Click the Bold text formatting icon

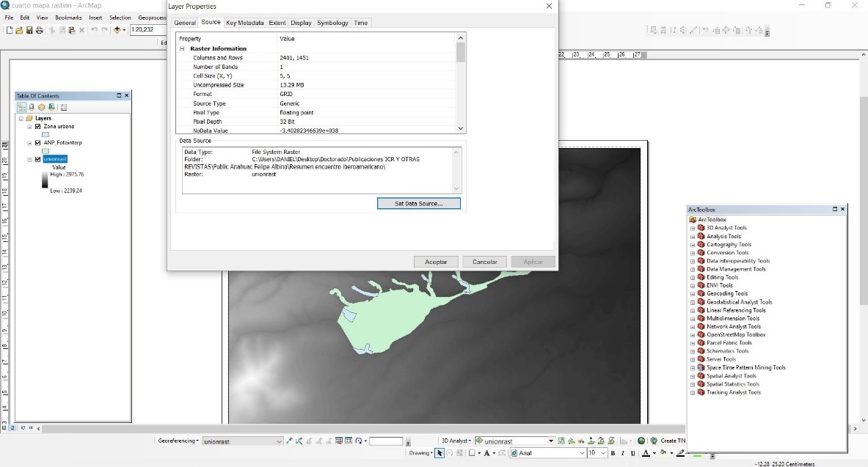[x=613, y=453]
